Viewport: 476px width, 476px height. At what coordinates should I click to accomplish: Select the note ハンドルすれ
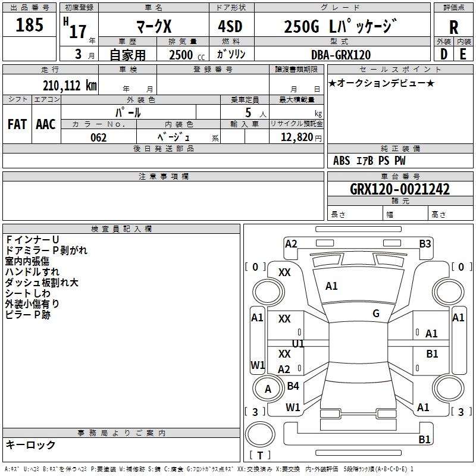click(33, 272)
